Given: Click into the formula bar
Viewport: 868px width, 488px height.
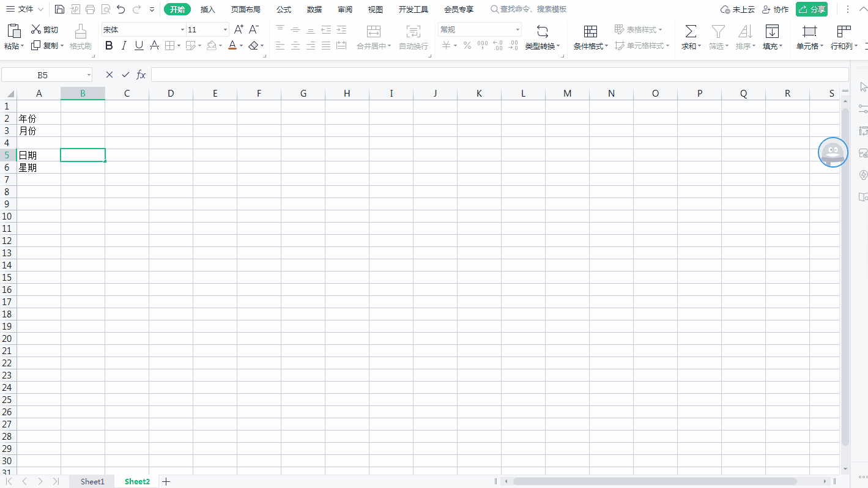Looking at the screenshot, I should point(500,75).
